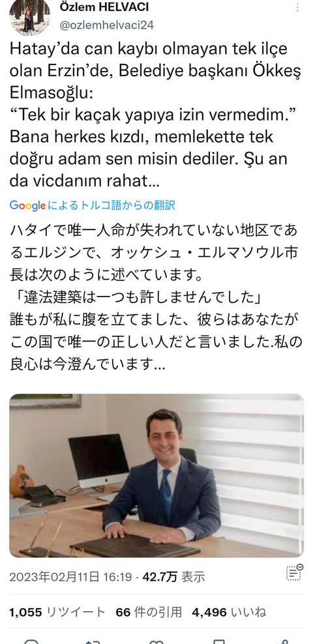Open the mayor's office photo

(x=156, y=475)
